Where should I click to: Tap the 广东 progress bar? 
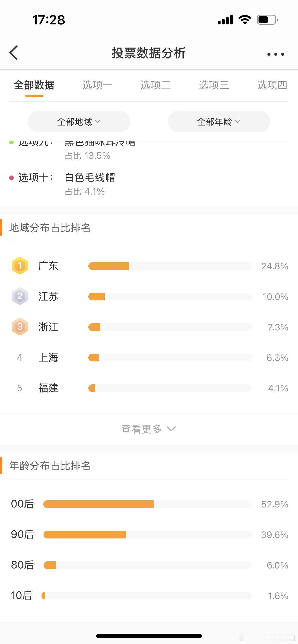click(x=170, y=266)
